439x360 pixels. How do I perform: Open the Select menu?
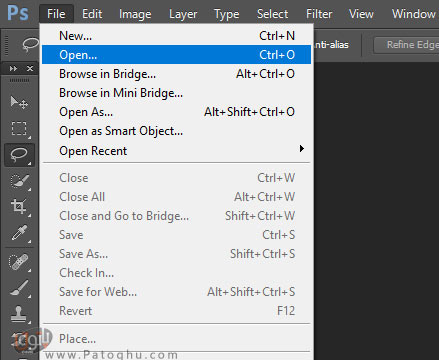point(272,14)
